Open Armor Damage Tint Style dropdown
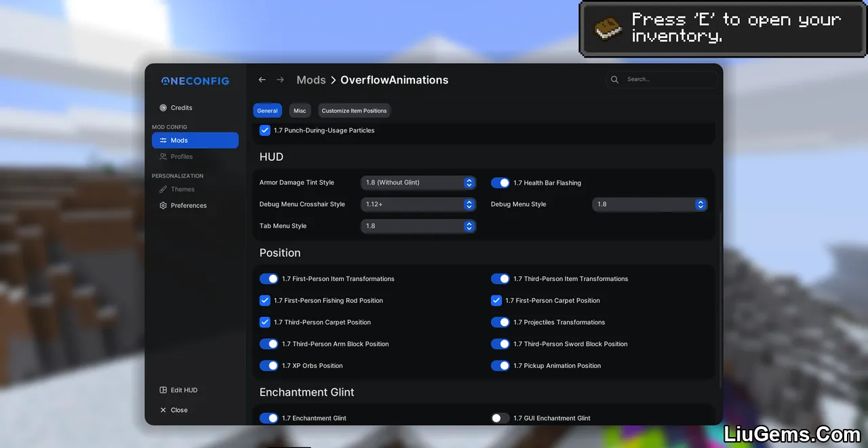This screenshot has width=868, height=448. (x=418, y=183)
